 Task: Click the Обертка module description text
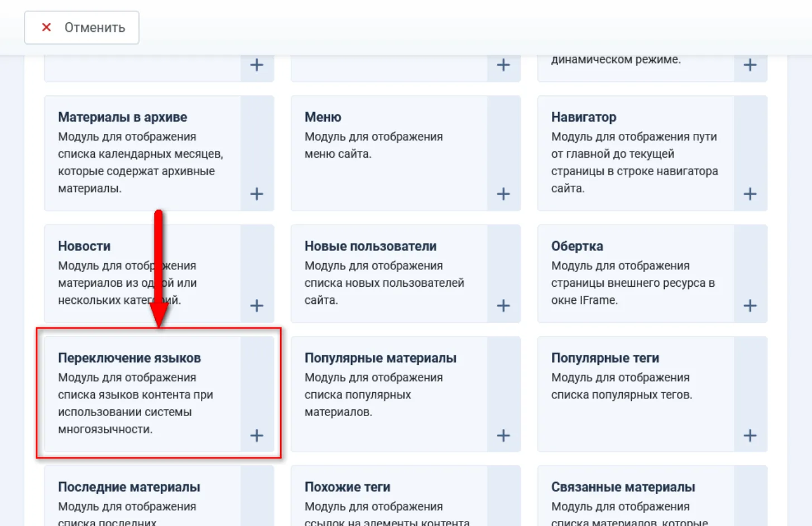click(x=632, y=283)
